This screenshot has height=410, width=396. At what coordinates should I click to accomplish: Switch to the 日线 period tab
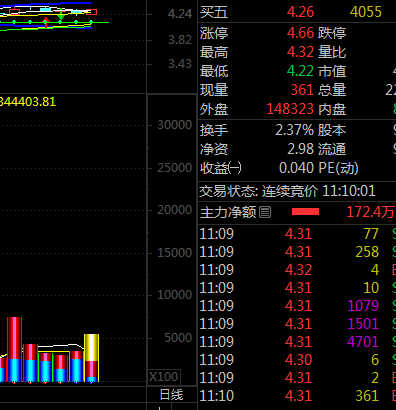(x=172, y=395)
